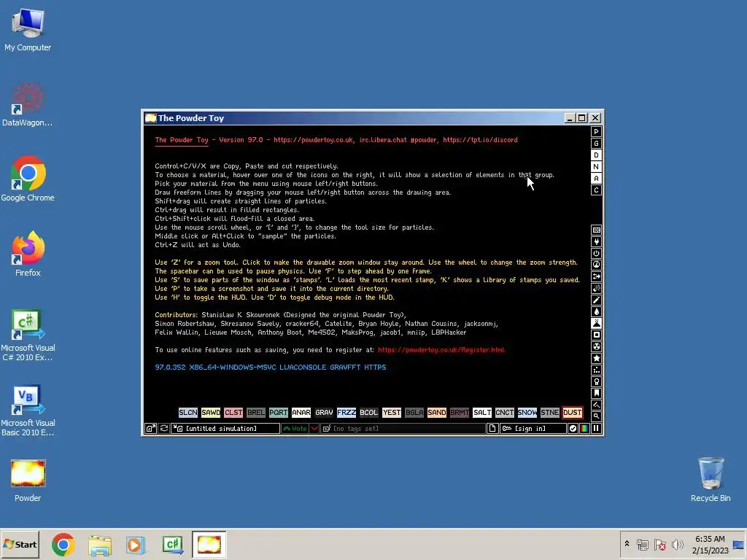Open simulation options checkmark icon
747x560 pixels.
pyautogui.click(x=573, y=429)
